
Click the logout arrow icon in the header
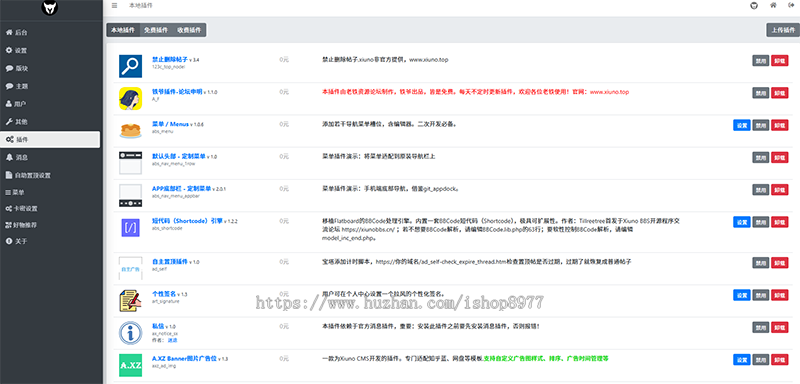(791, 6)
